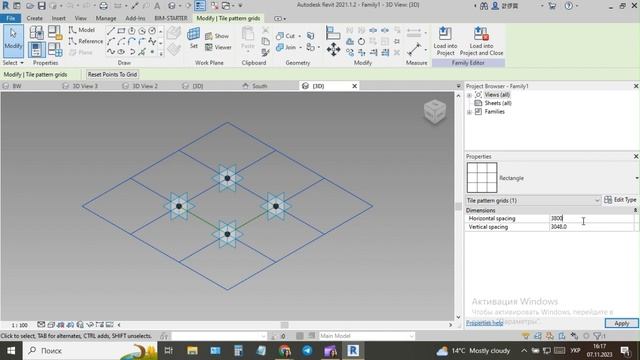
Task: Close the Project Browser panel
Action: [636, 86]
